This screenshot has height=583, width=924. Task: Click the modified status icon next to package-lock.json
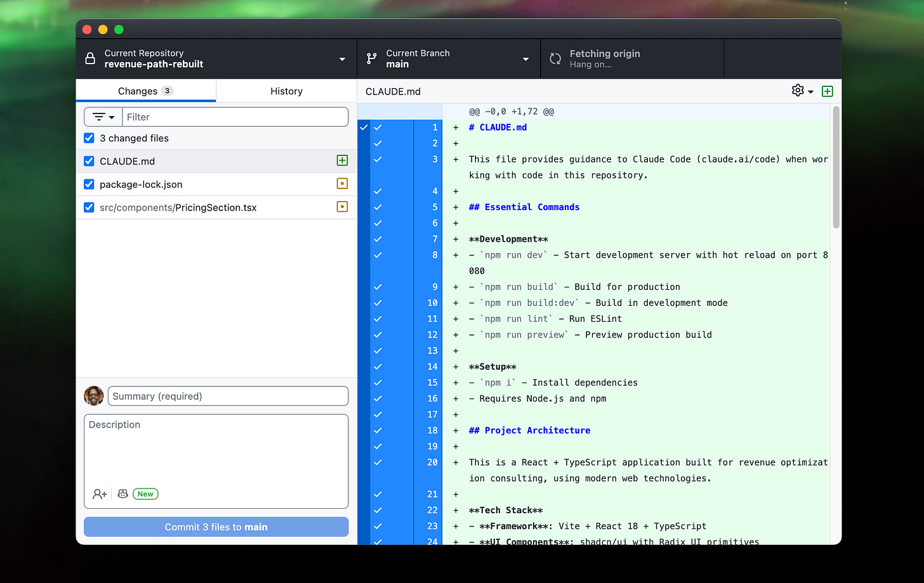click(x=342, y=184)
